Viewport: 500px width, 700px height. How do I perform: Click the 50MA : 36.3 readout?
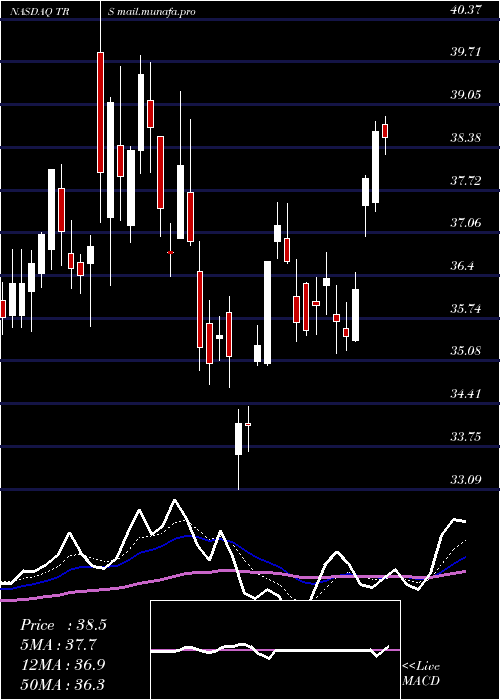63,684
